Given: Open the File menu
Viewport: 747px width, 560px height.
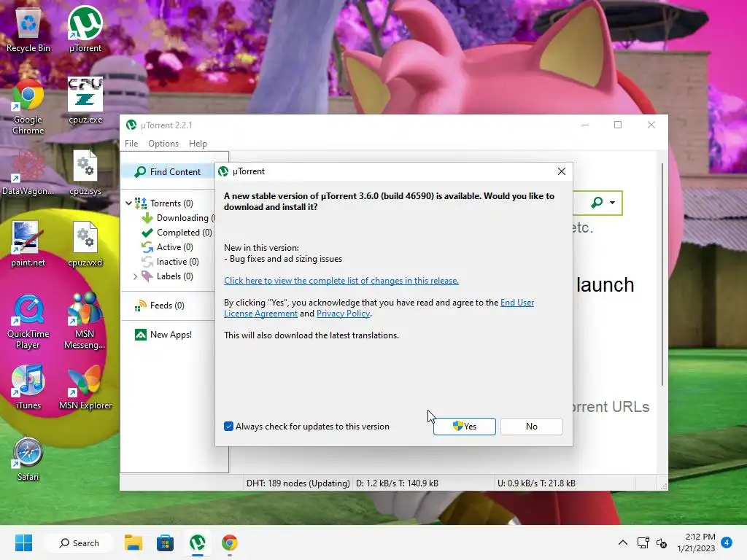Looking at the screenshot, I should click(131, 144).
